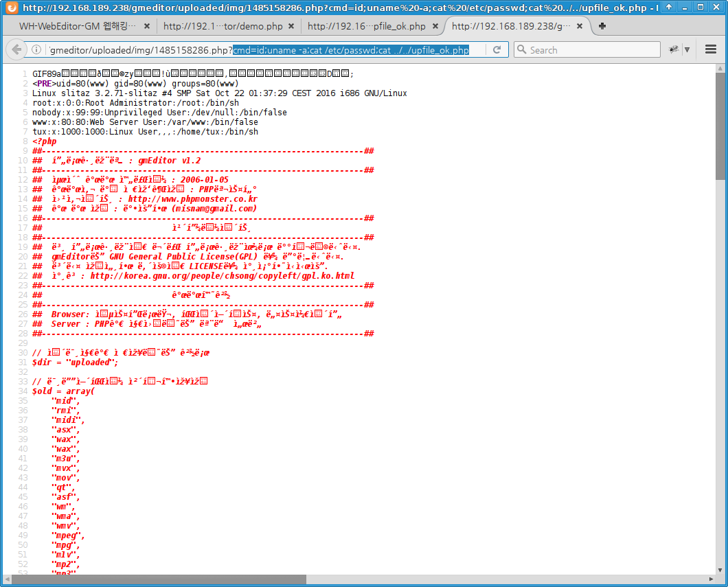728x587 pixels.
Task: Click the magnifier icon in the Search box
Action: pyautogui.click(x=522, y=49)
